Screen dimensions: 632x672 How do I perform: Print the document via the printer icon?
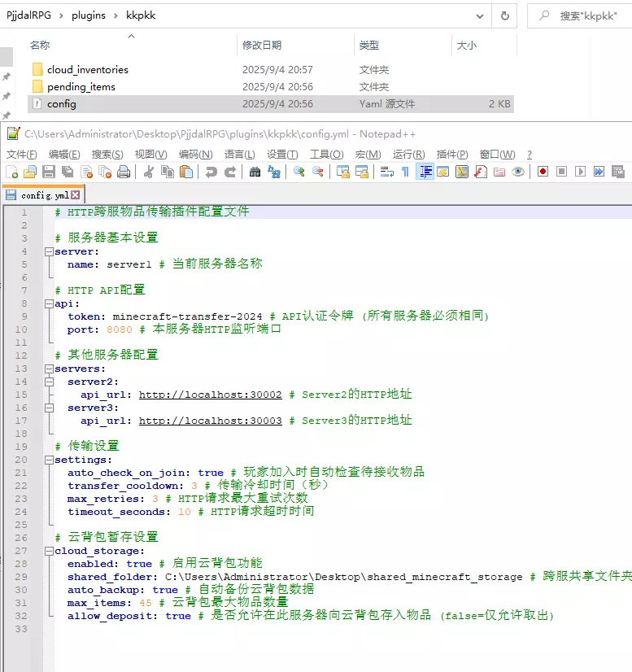[x=124, y=172]
